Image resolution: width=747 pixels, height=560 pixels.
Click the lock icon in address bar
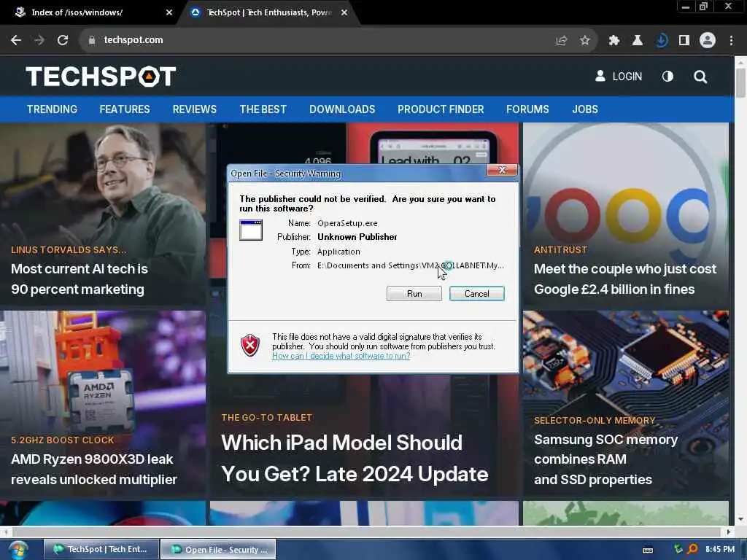[91, 41]
